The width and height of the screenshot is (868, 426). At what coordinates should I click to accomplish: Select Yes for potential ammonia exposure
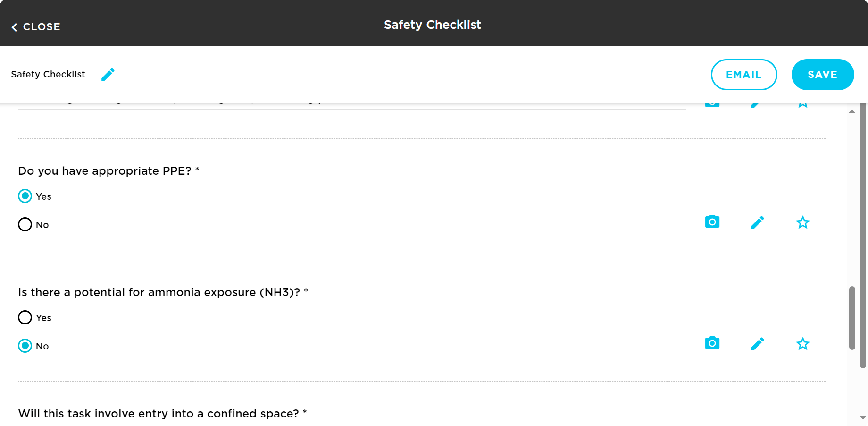pyautogui.click(x=25, y=317)
